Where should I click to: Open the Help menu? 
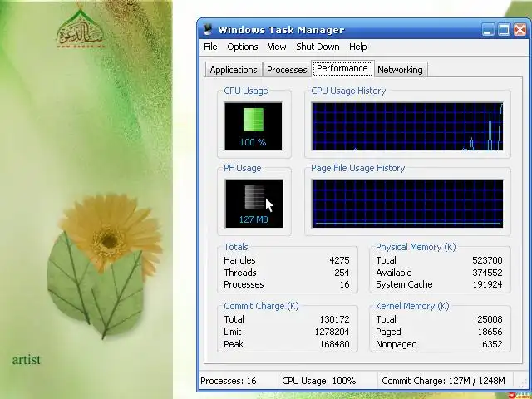(358, 47)
